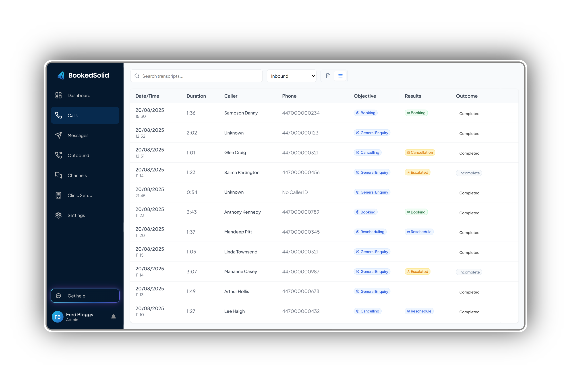Screen dimensions: 571x392
Task: Select the Dashboard menu entry
Action: [x=79, y=95]
